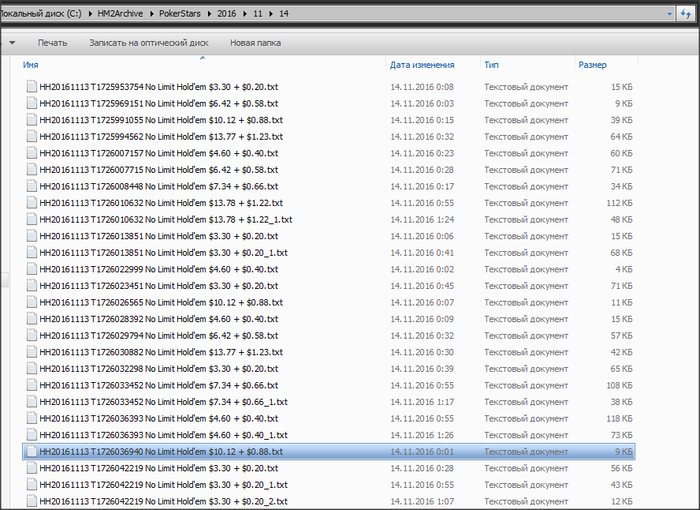Select file name HH20161113 T1726042219 $3.30 + $0.20_2.txt

pos(163,501)
